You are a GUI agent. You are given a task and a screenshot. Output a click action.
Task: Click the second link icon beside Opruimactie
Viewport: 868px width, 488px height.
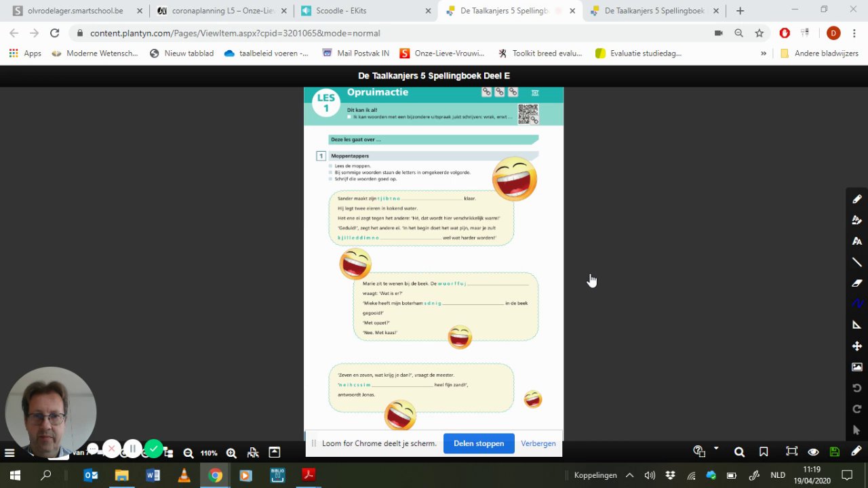pos(499,92)
